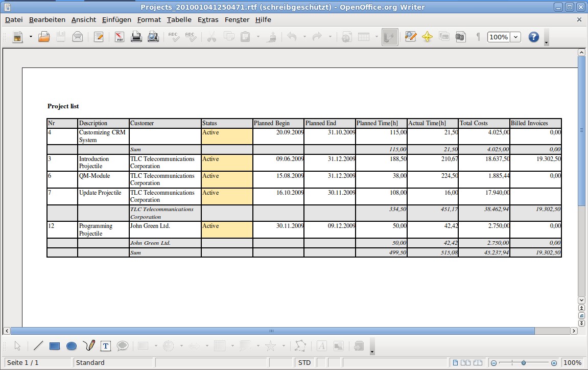Click the zoom slider handle
Screen dimensions: 588x370
pos(524,363)
